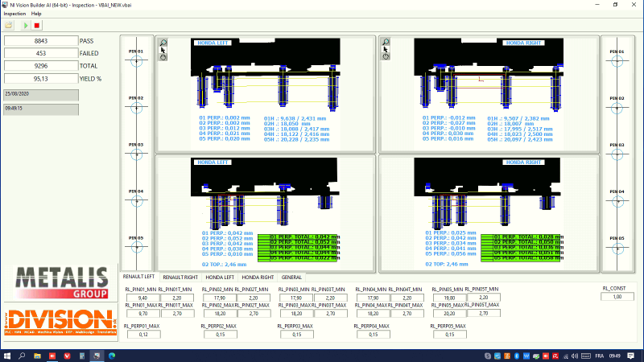Click the open inspection folder icon
Screen dimensions: 644x362
tap(10, 26)
